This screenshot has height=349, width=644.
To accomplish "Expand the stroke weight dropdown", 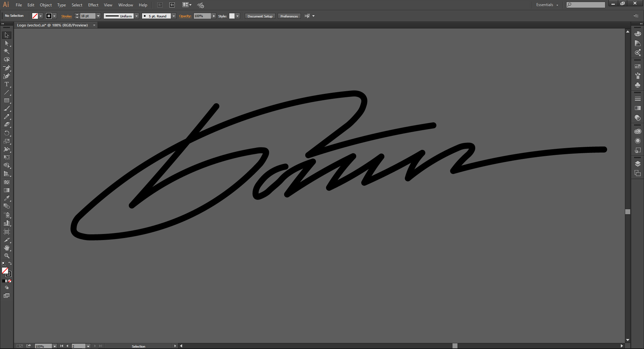I will (98, 16).
